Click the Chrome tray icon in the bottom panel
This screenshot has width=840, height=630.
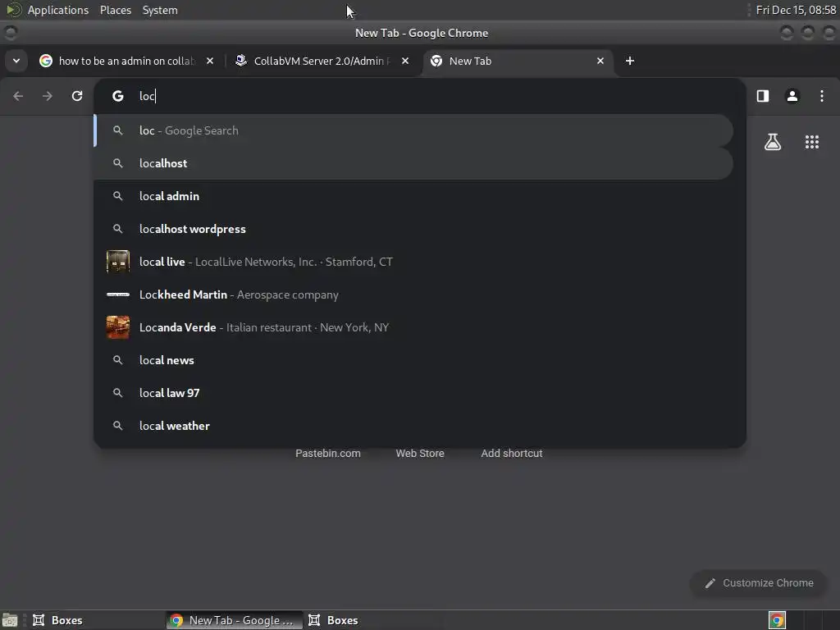(777, 620)
